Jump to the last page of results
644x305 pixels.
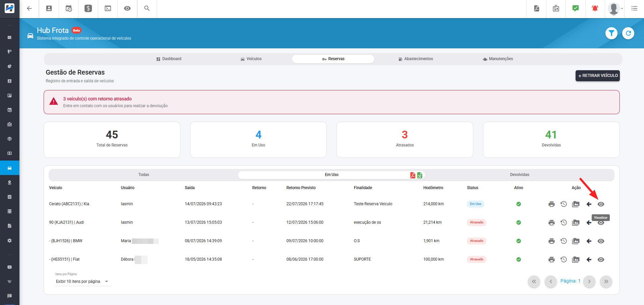[x=606, y=281]
